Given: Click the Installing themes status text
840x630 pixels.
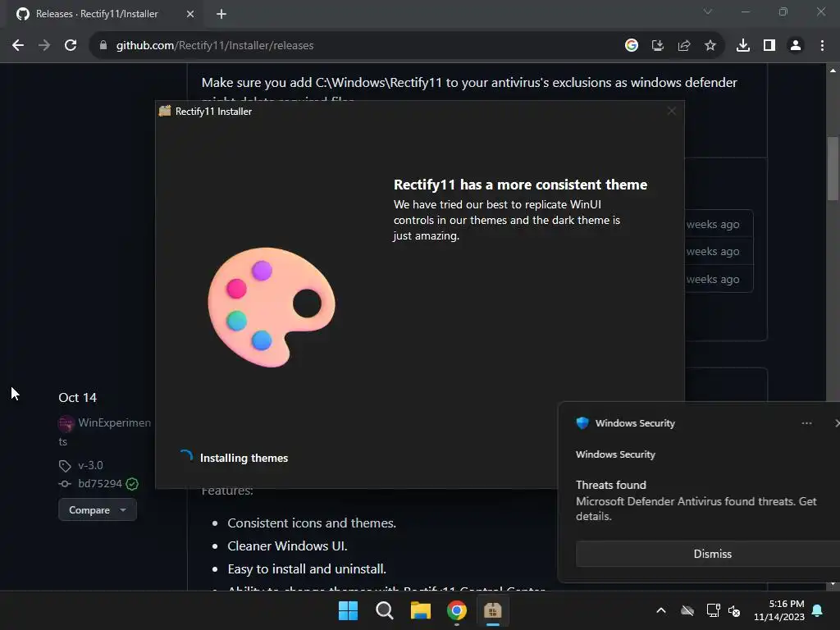Looking at the screenshot, I should tap(244, 458).
